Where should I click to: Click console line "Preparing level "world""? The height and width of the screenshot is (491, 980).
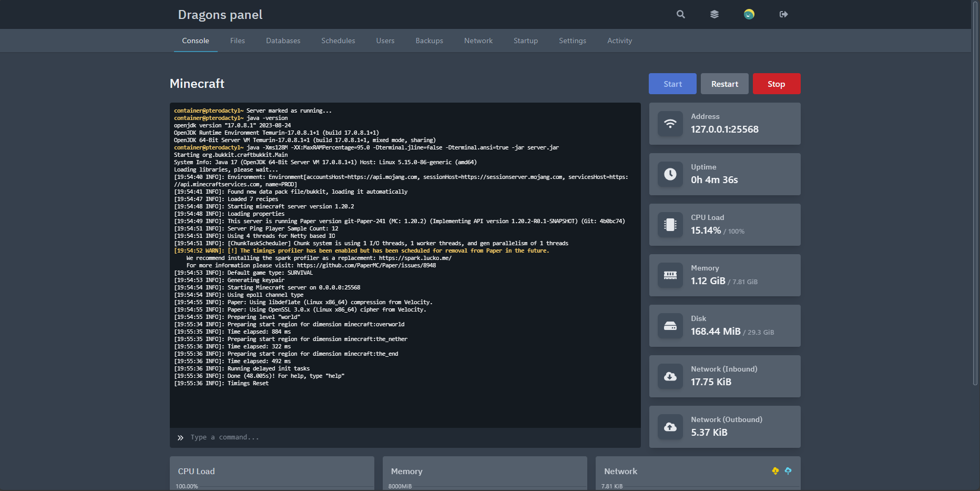(237, 317)
